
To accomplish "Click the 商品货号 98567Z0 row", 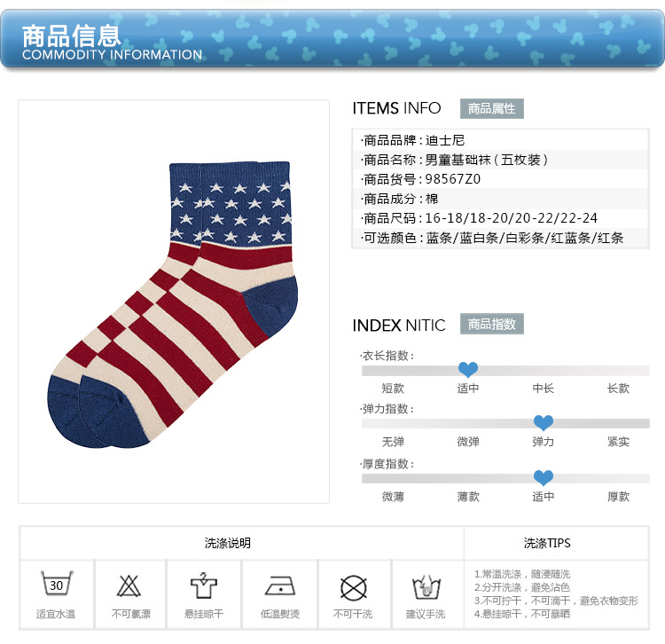I will point(500,179).
